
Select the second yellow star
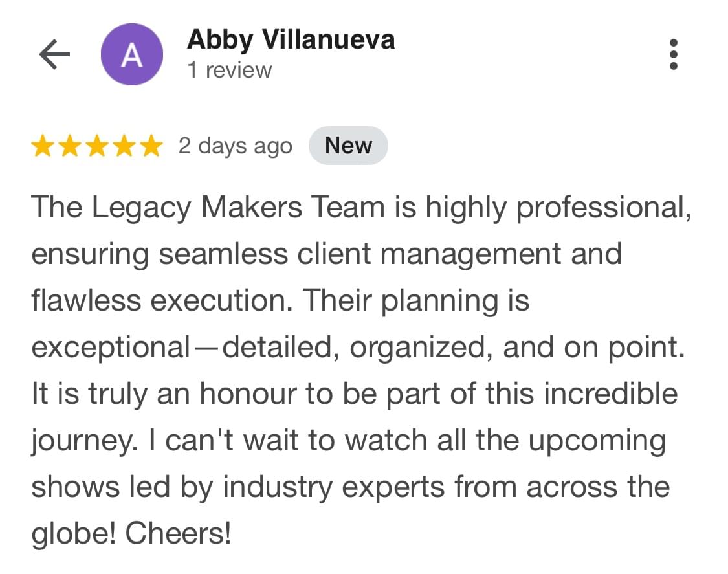(x=70, y=146)
